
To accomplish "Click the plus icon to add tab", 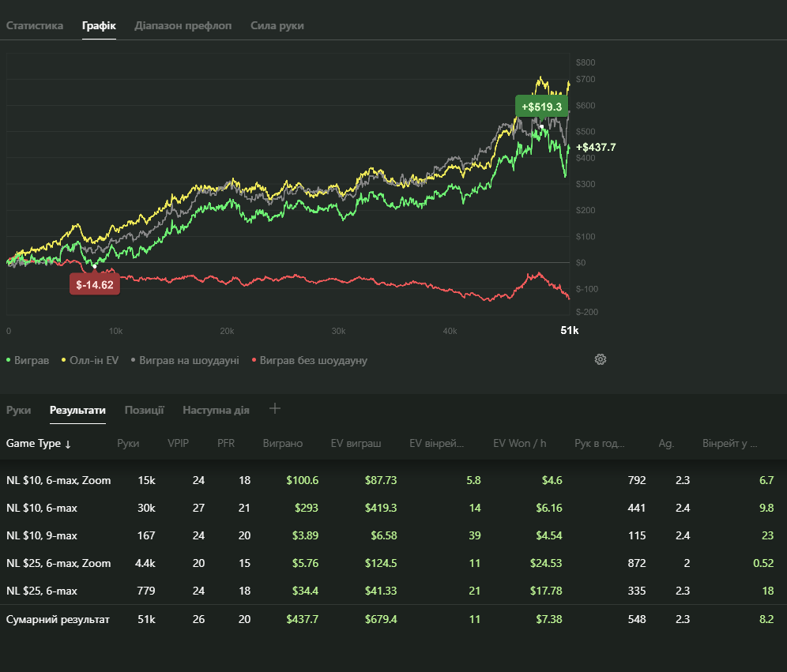I will pos(275,408).
